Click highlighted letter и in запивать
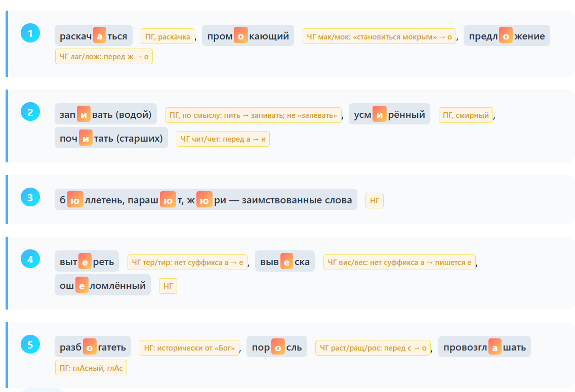575x392 pixels. click(84, 114)
